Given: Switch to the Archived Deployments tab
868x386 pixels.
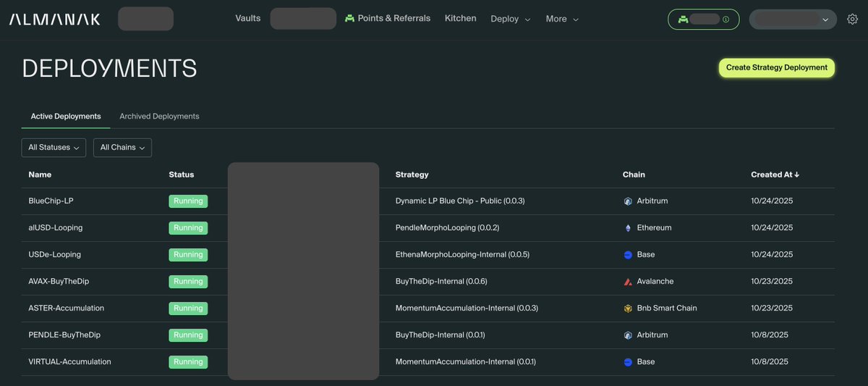Looking at the screenshot, I should [159, 117].
